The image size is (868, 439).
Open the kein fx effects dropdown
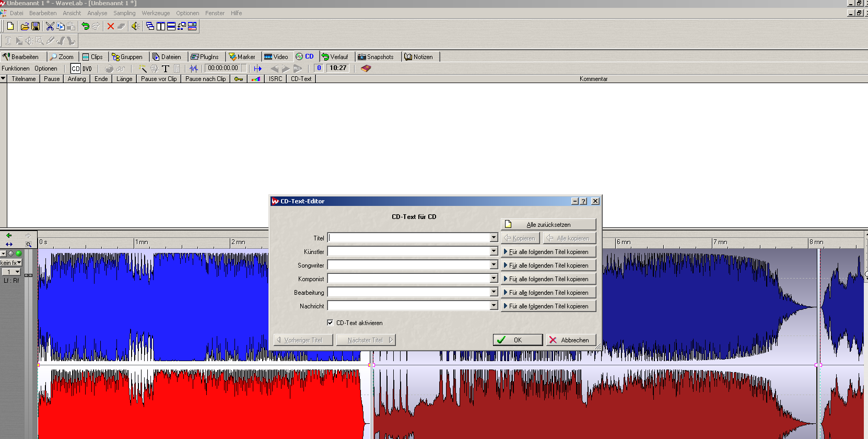coord(11,263)
